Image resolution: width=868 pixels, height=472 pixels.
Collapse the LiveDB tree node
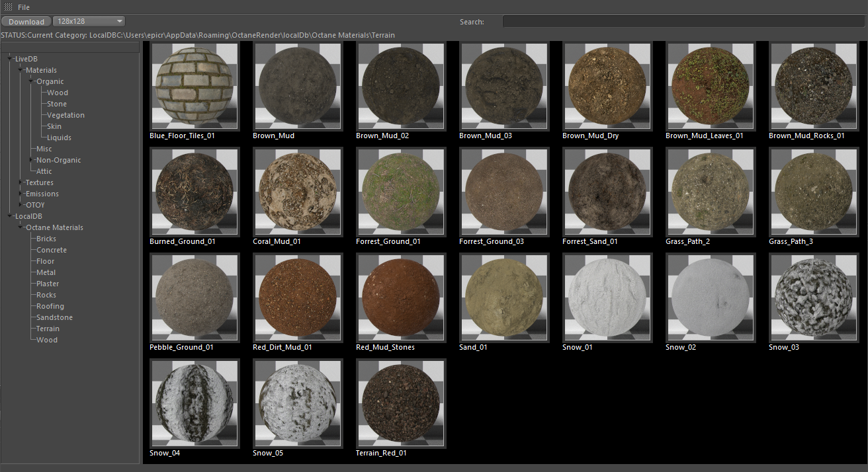click(x=10, y=59)
